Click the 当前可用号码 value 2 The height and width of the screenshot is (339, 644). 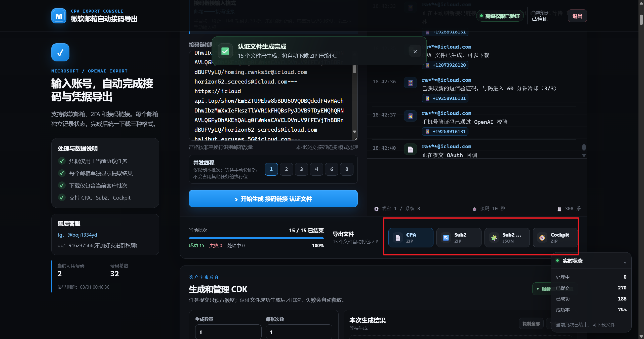(59, 274)
